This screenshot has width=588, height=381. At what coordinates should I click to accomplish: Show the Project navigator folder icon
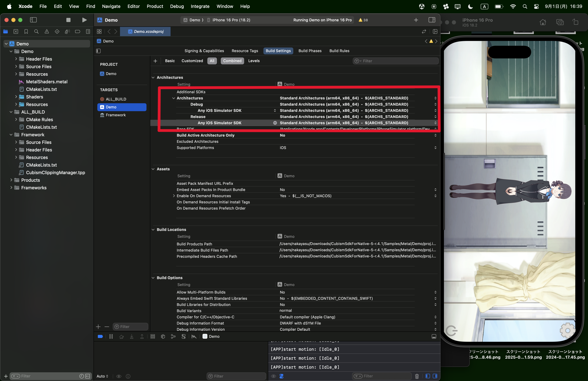[6, 31]
